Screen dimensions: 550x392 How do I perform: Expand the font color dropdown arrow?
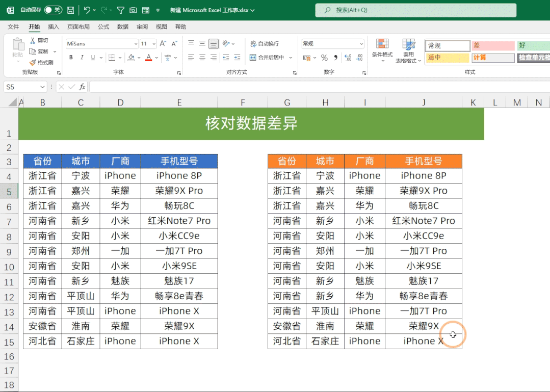156,58
